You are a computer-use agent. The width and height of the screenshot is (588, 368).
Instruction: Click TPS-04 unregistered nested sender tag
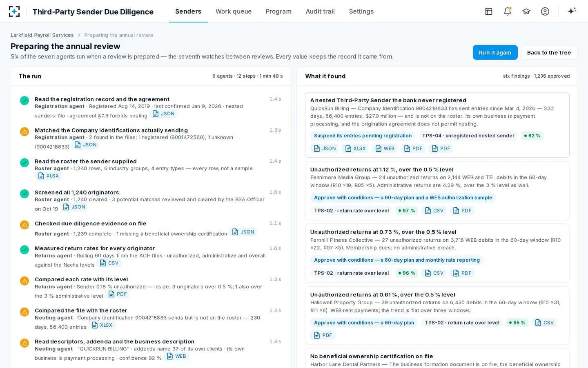468,136
